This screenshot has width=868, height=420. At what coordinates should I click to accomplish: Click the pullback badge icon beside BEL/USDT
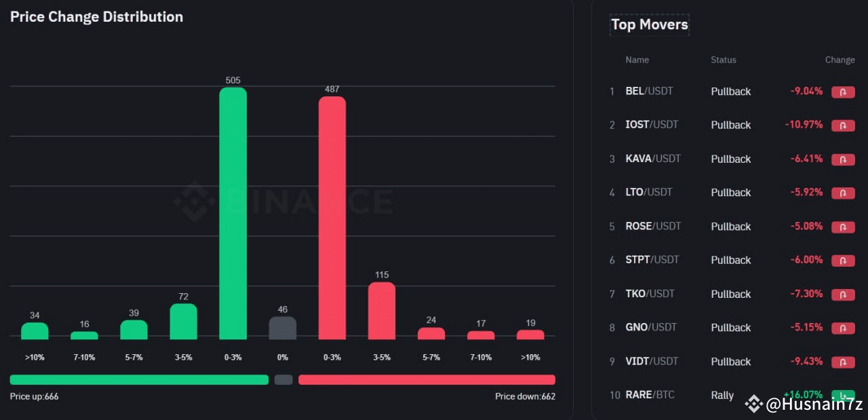[843, 92]
